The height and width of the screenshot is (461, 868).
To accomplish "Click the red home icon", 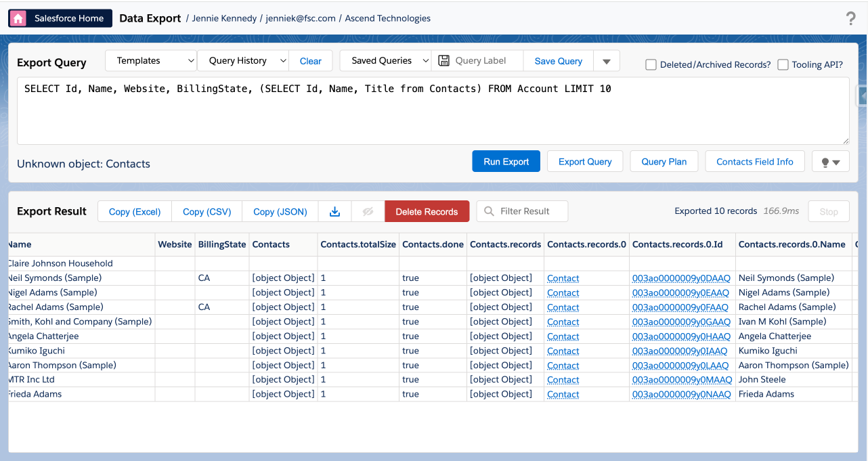I will (x=17, y=18).
